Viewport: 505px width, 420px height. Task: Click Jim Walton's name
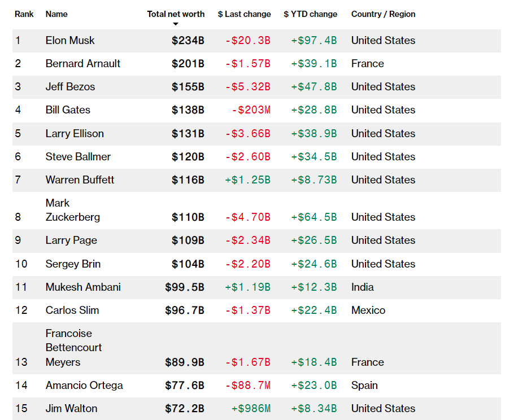point(71,409)
